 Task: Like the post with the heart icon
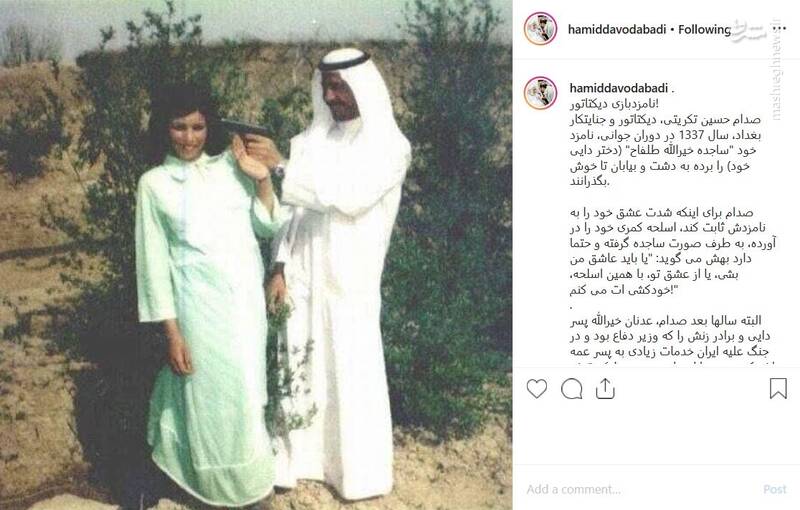[x=537, y=389]
